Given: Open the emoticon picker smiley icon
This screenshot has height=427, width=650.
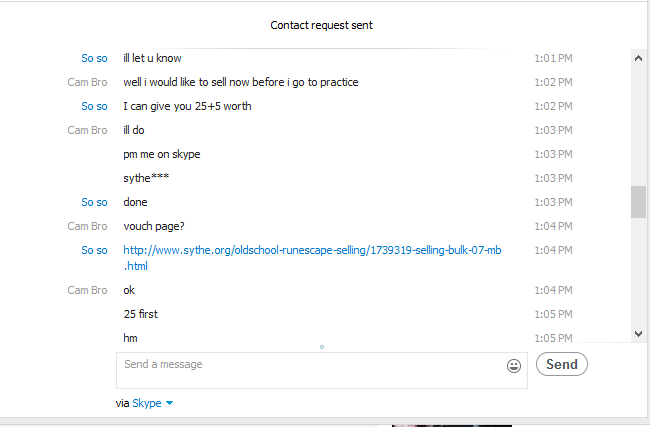Looking at the screenshot, I should 514,366.
